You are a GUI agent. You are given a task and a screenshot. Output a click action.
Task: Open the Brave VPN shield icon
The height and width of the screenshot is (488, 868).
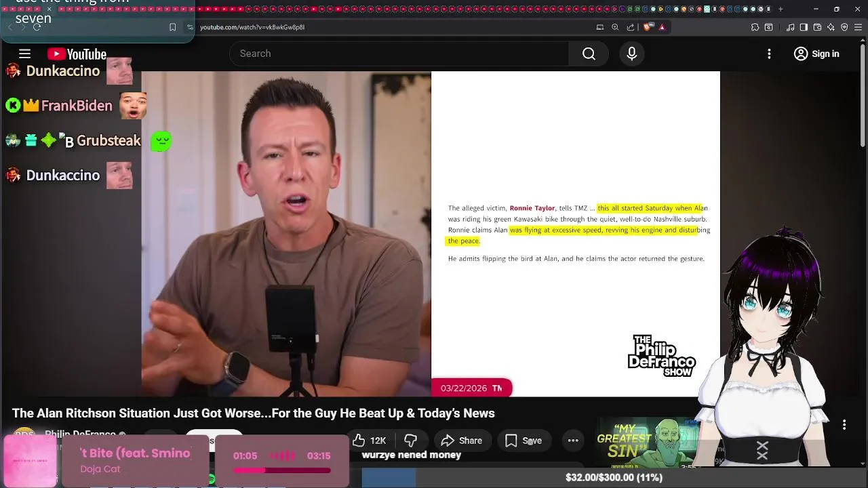pos(844,27)
